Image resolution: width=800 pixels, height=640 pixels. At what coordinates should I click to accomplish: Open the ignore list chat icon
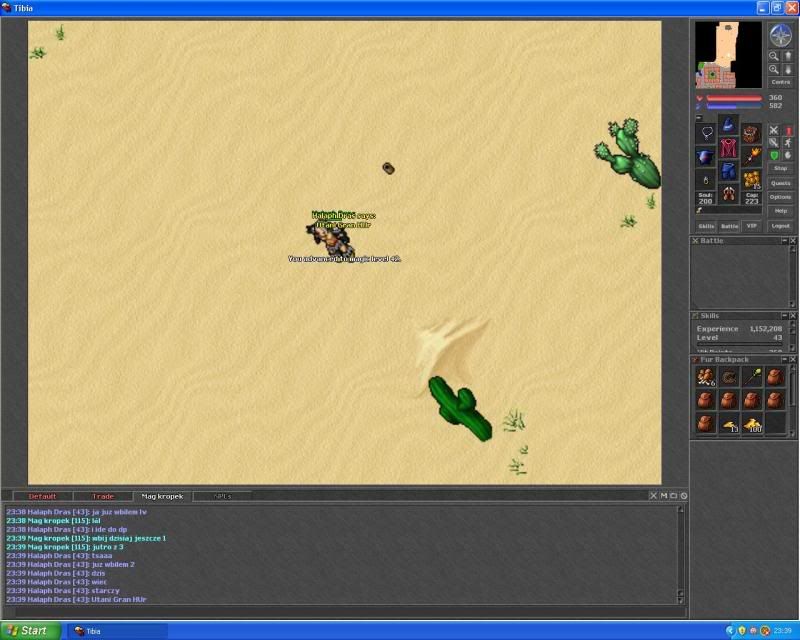point(684,496)
